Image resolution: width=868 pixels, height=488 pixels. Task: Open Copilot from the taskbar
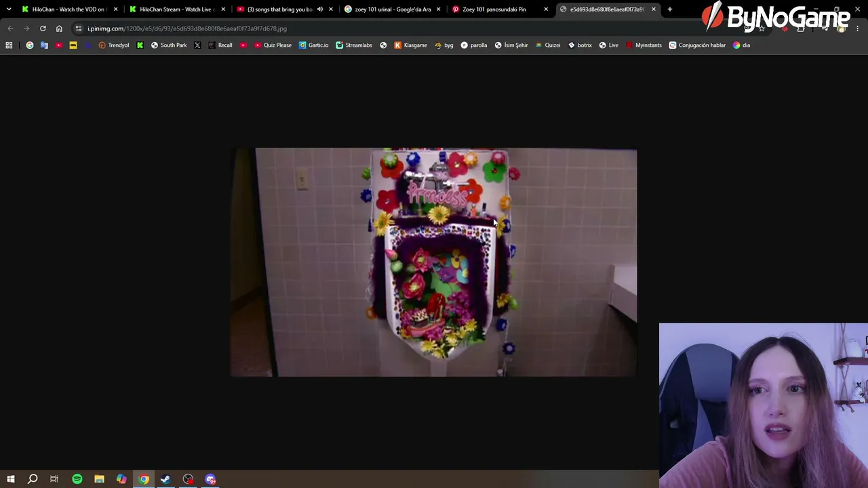tap(121, 479)
